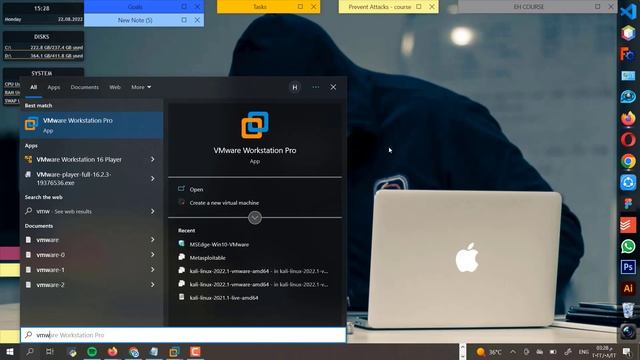The height and width of the screenshot is (360, 640).
Task: Open Figma from the side dock
Action: [628, 203]
